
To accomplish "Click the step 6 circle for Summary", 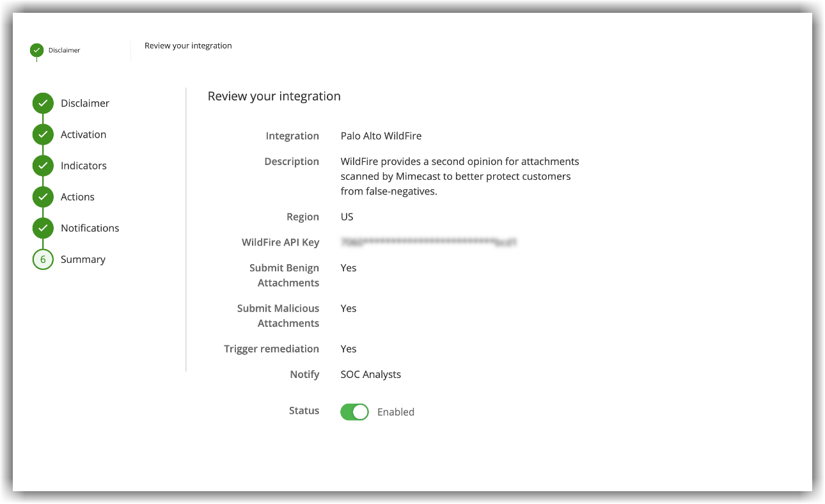I will [43, 259].
